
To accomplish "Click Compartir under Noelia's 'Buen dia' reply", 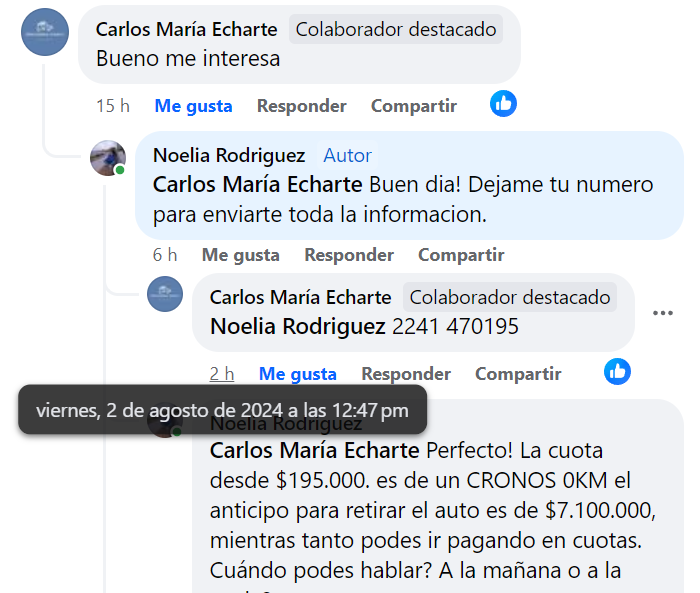I will [x=460, y=255].
